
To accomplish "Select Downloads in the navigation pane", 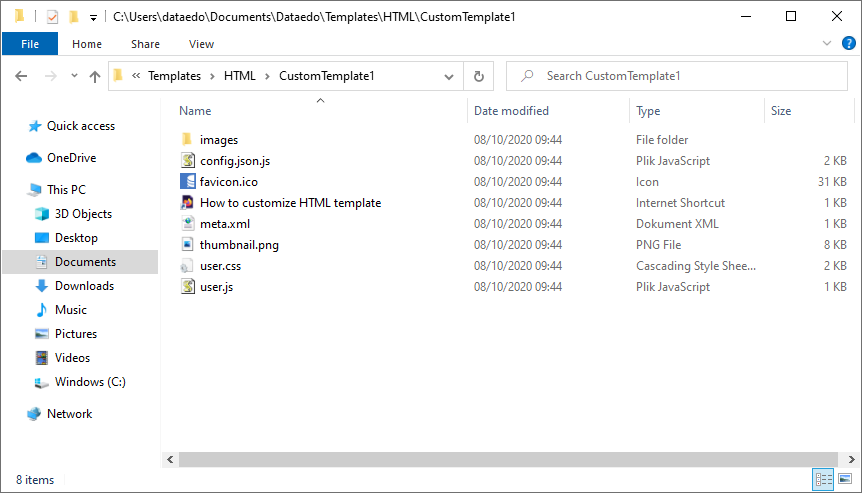I will tap(84, 286).
